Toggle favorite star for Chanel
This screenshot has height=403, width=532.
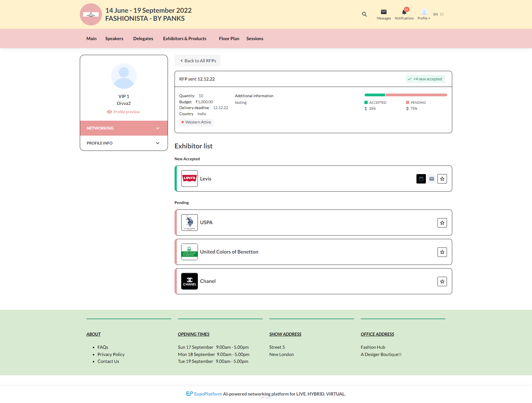(x=442, y=281)
